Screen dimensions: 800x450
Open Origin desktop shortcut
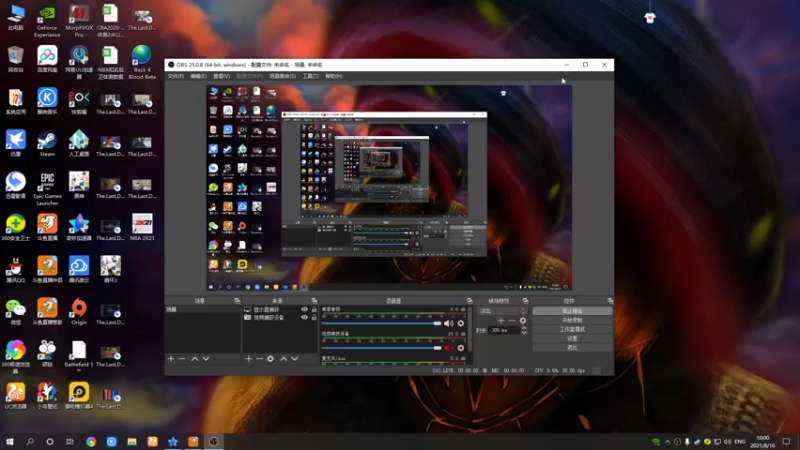click(x=79, y=312)
